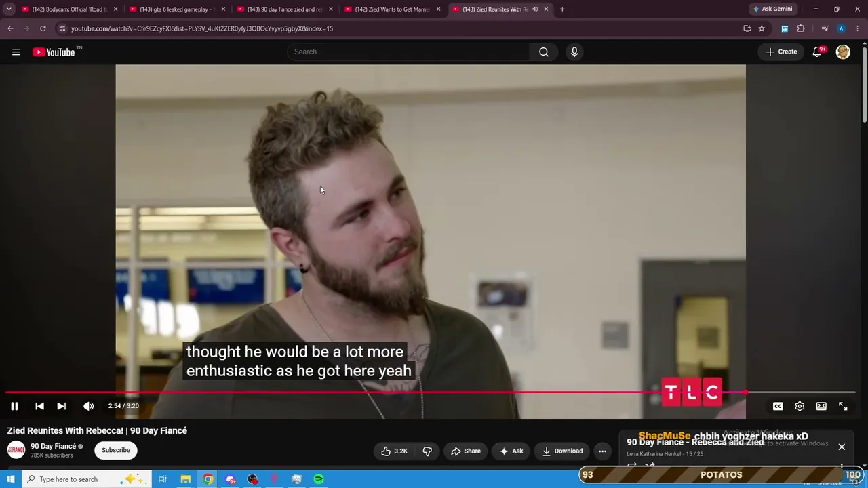The height and width of the screenshot is (488, 868).
Task: Open YouTube notifications bell
Action: point(818,52)
